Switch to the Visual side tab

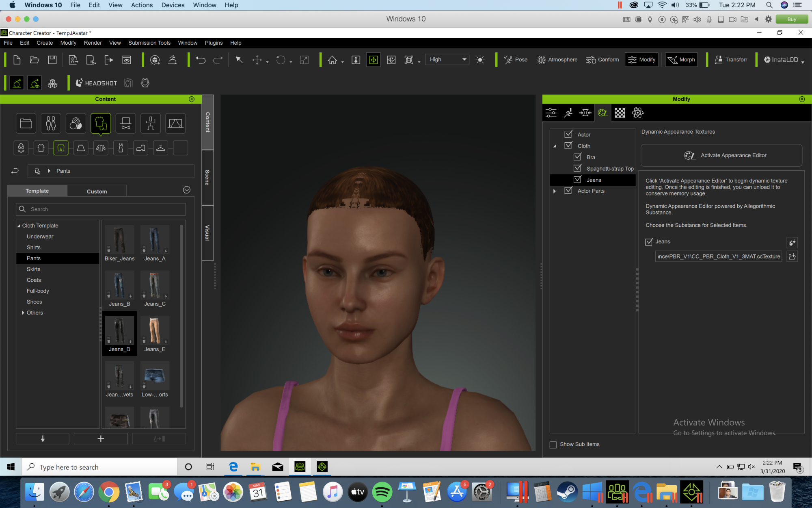coord(207,233)
